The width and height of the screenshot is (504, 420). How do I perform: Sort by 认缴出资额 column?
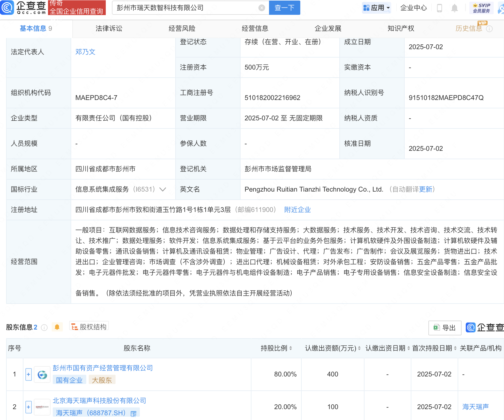tap(359, 348)
